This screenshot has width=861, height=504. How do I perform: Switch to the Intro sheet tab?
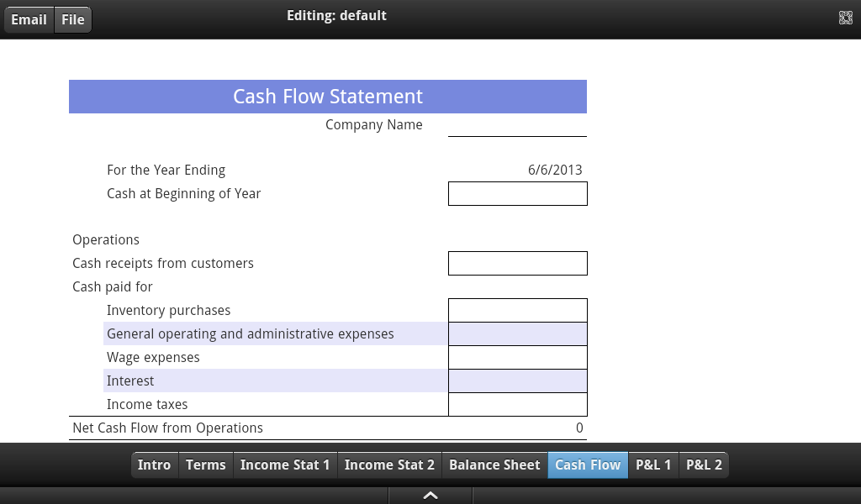155,465
